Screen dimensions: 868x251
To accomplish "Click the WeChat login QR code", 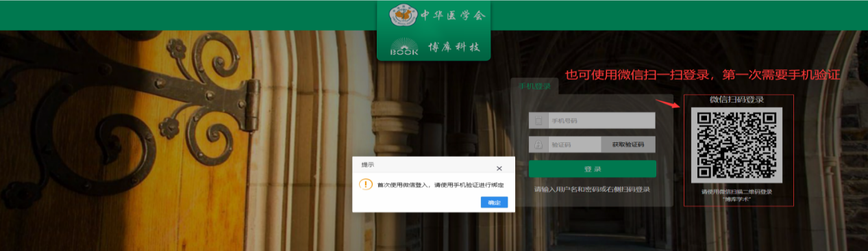I will click(736, 144).
